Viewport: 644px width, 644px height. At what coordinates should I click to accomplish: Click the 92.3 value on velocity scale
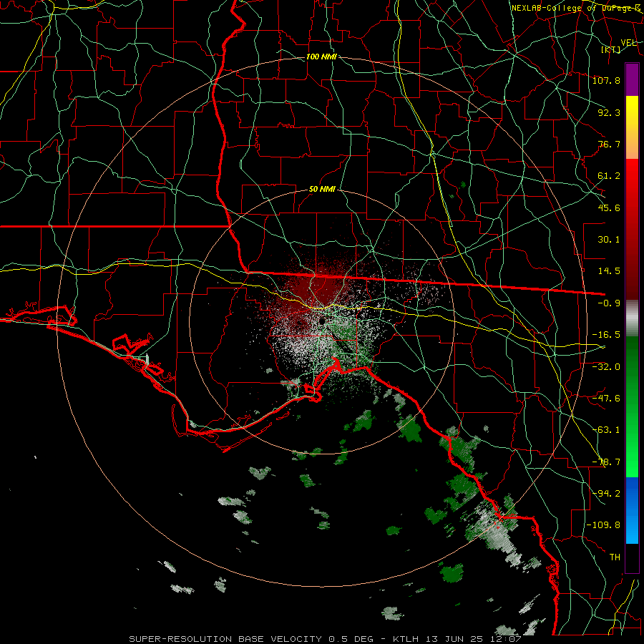[x=609, y=112]
